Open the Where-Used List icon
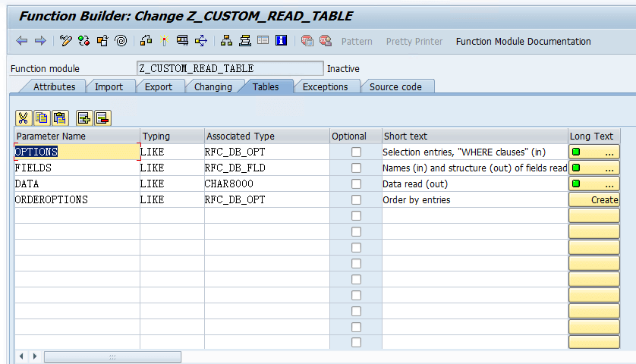The width and height of the screenshot is (636, 364). point(201,41)
